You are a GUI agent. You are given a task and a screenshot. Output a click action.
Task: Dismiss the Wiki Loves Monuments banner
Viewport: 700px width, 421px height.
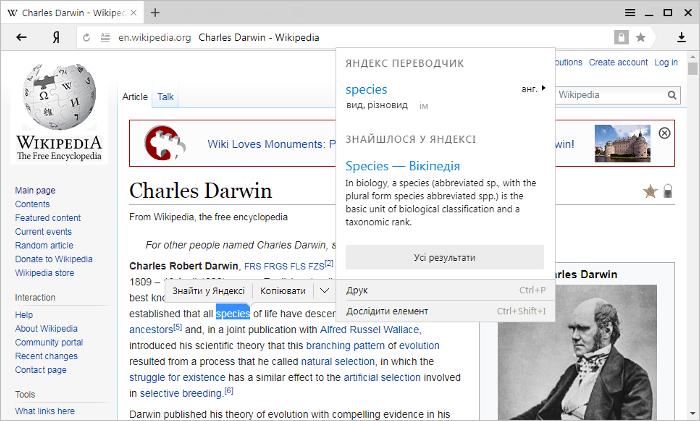(x=664, y=133)
